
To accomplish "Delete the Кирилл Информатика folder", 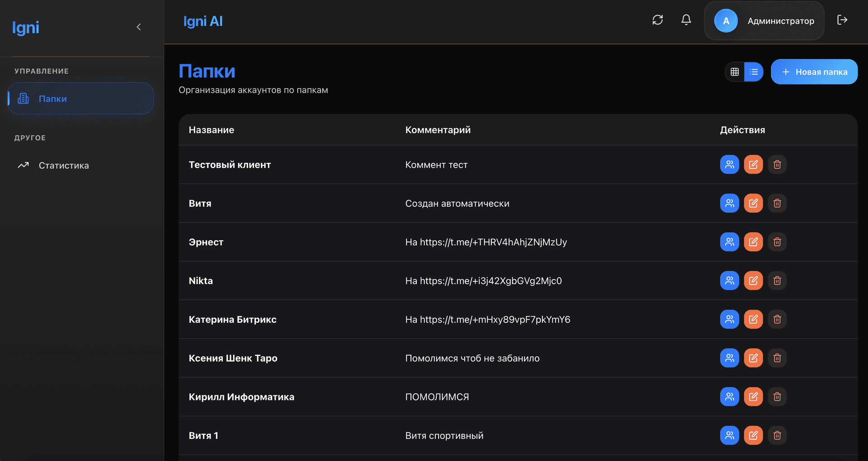I will [777, 397].
